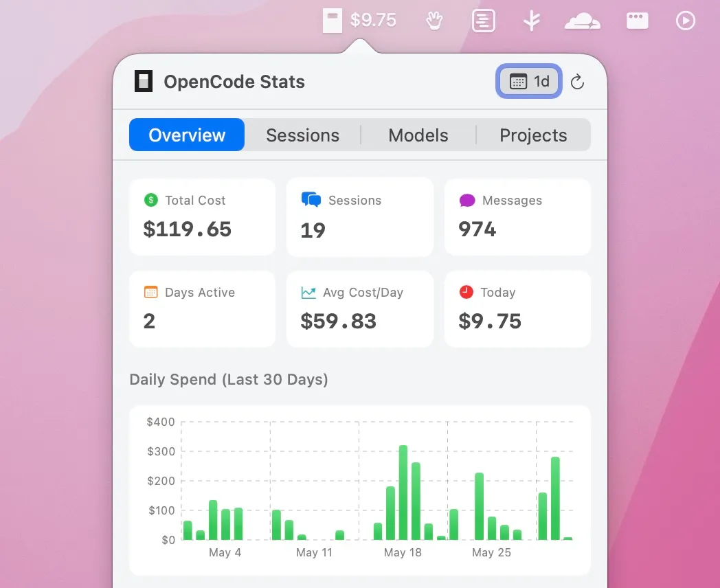Click the $400 y-axis label
The height and width of the screenshot is (588, 720).
[161, 422]
